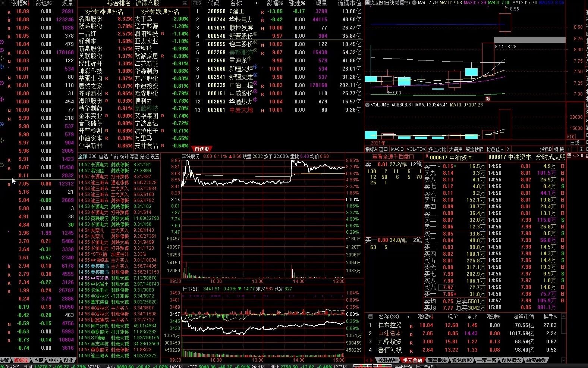Sort by 流通市值 column in top ranking table
This screenshot has width=588, height=368.
349,3
